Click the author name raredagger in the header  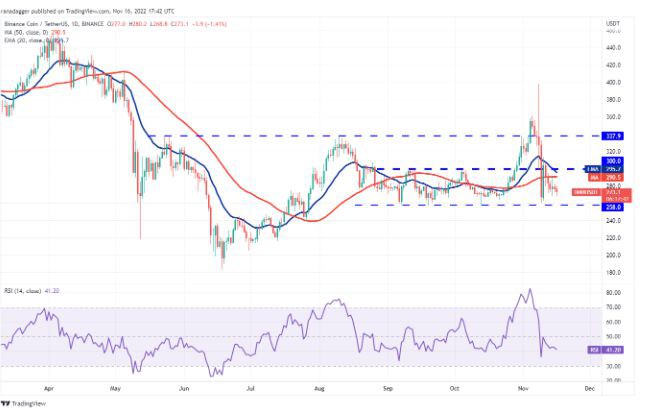point(22,4)
